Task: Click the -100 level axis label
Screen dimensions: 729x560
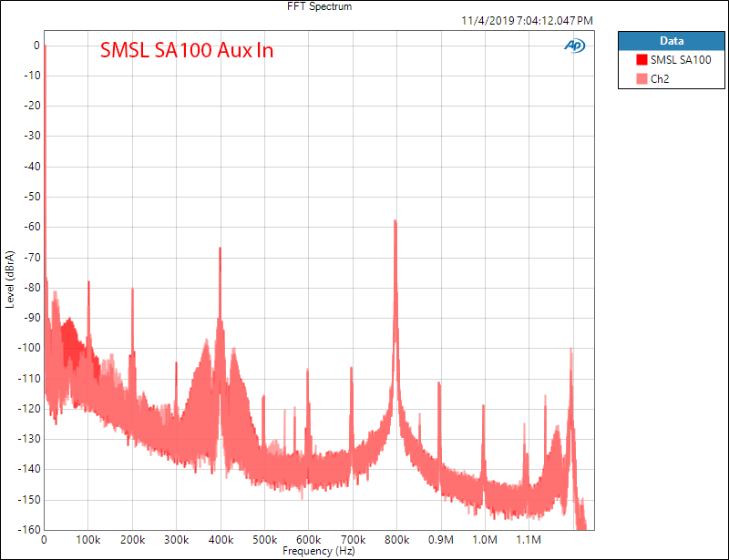Action: pyautogui.click(x=29, y=348)
